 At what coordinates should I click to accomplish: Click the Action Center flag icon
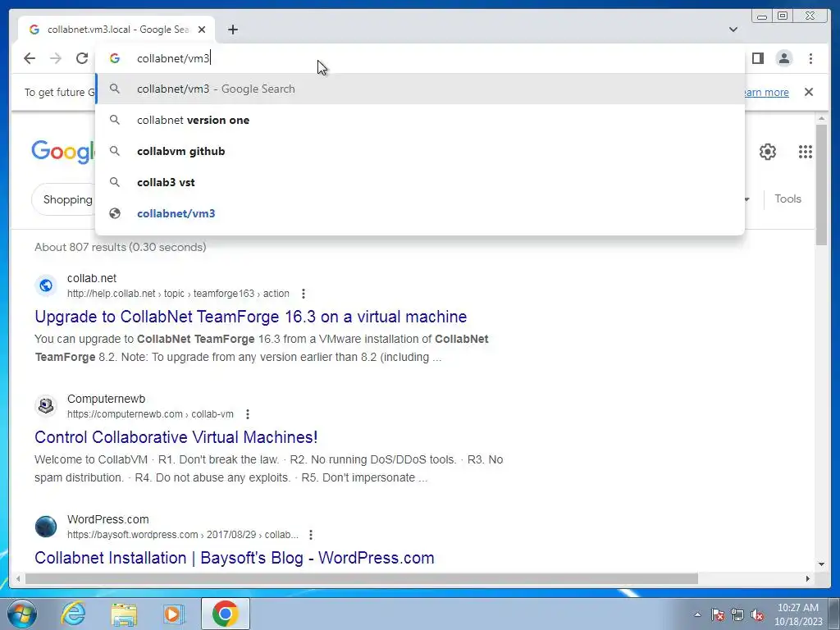717,614
